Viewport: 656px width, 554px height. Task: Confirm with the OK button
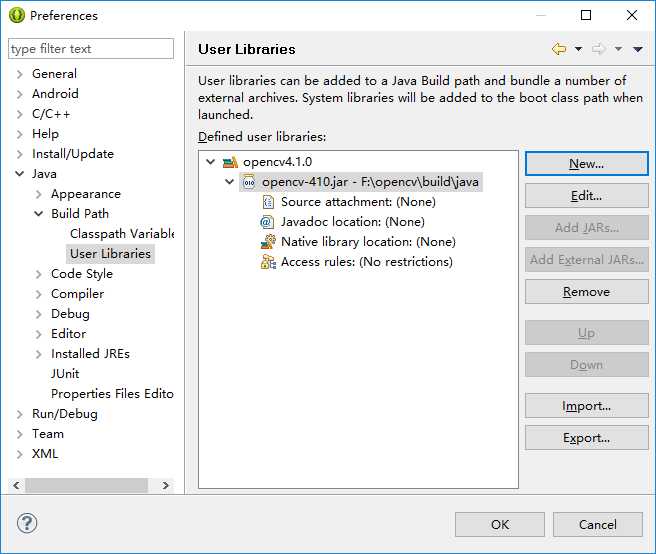[500, 524]
